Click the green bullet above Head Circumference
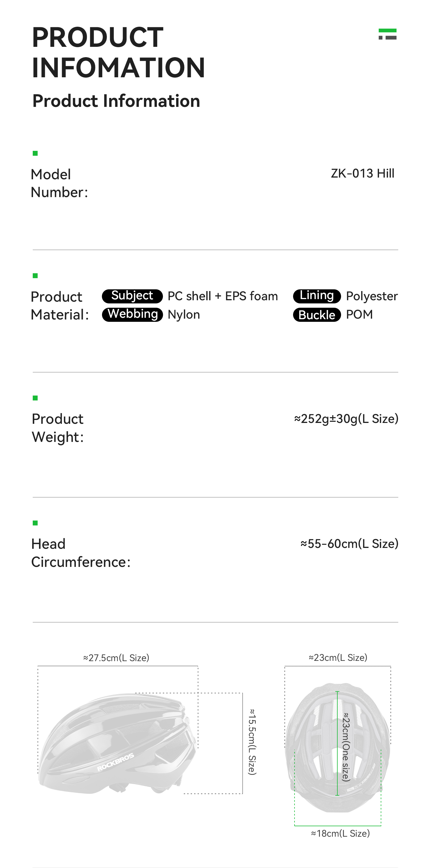This screenshot has width=431, height=868. [x=35, y=523]
